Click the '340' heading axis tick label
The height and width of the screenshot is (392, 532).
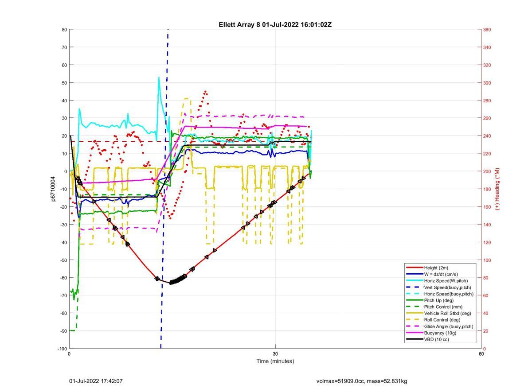(x=487, y=47)
